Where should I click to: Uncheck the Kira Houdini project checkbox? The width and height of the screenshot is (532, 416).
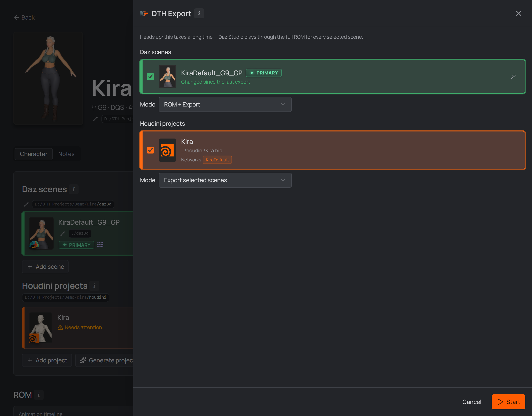(150, 150)
